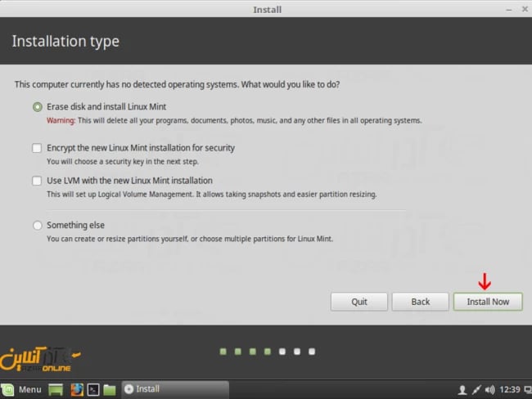Open the Linux Mint Menu launcher

coord(7,389)
